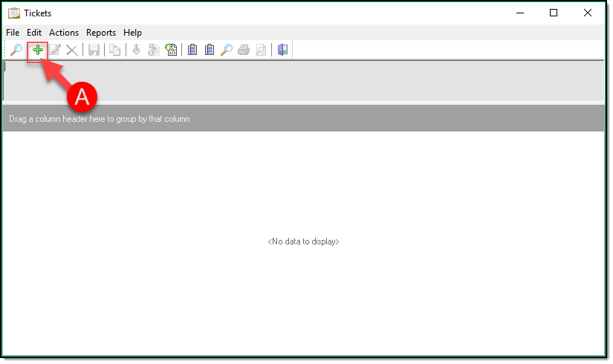Click the Exit door icon

tap(282, 50)
